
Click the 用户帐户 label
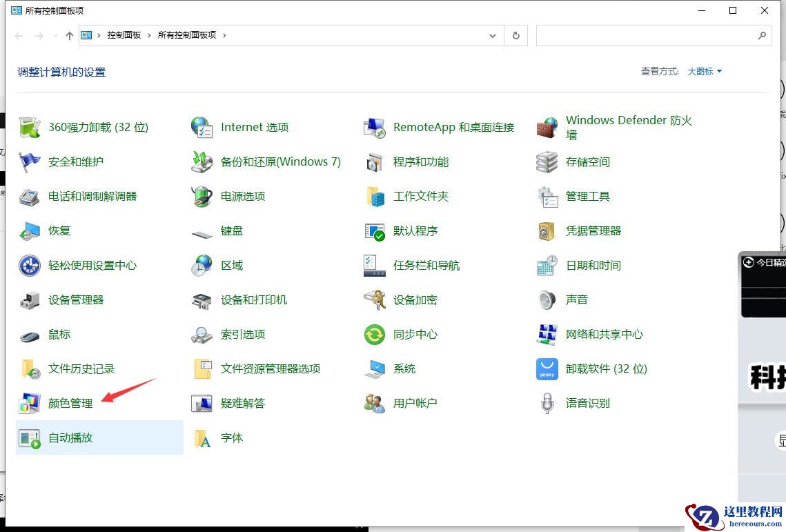tap(415, 404)
